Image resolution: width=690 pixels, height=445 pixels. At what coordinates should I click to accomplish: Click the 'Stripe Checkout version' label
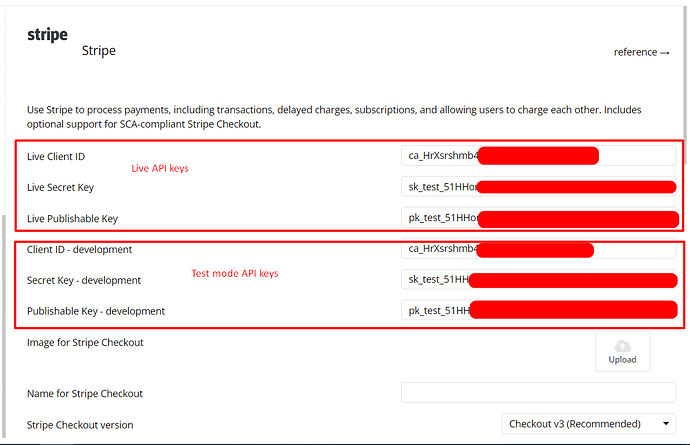pyautogui.click(x=80, y=425)
